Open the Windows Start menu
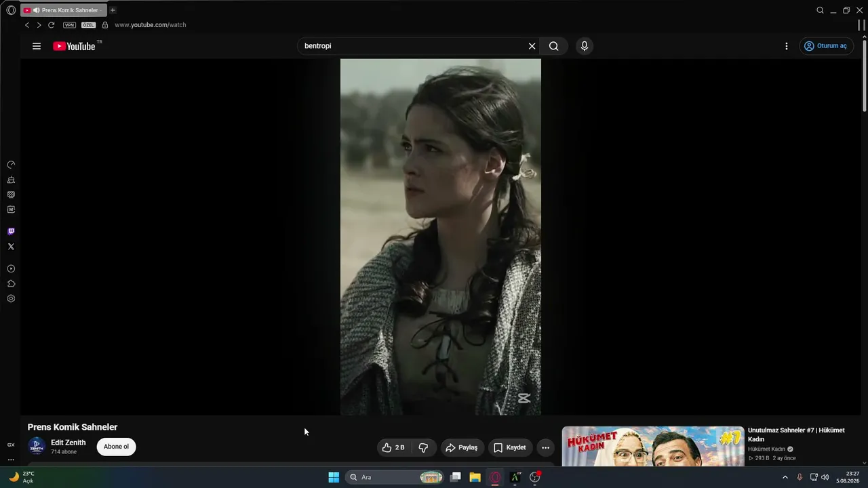868x488 pixels. (x=334, y=477)
